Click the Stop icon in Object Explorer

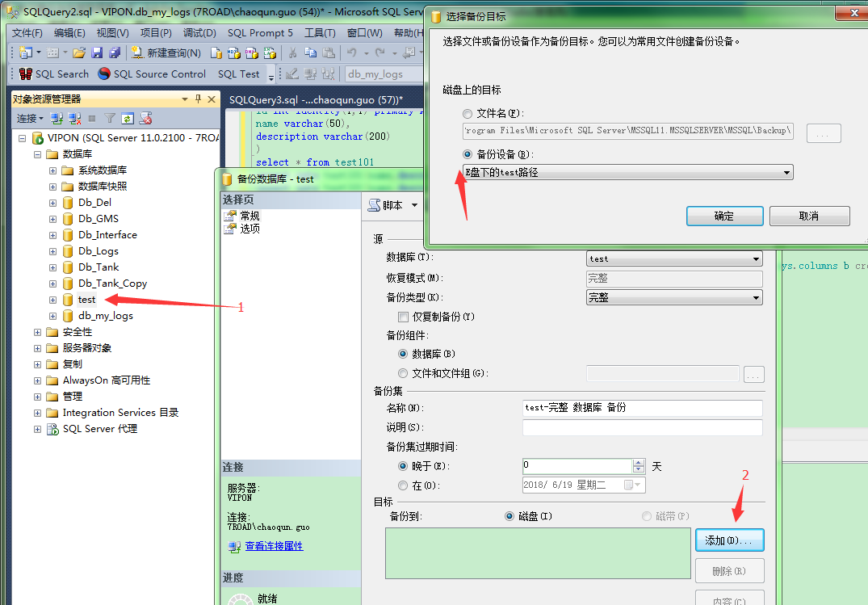[92, 118]
